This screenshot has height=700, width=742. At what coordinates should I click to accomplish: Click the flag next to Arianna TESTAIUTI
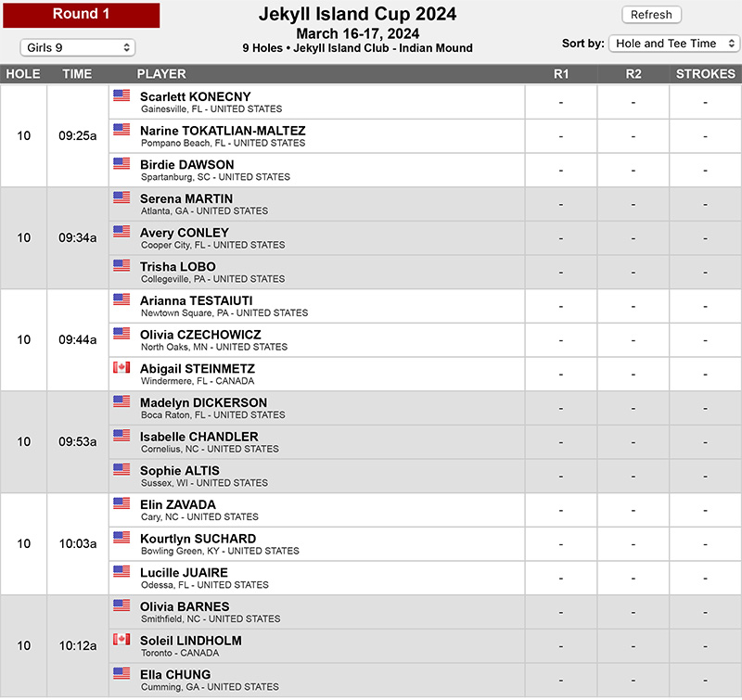pyautogui.click(x=122, y=299)
